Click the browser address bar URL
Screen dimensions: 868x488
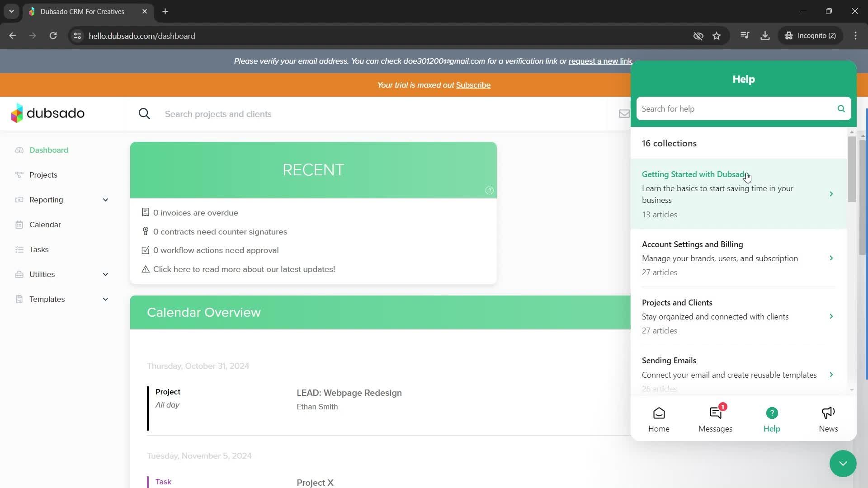click(x=142, y=36)
